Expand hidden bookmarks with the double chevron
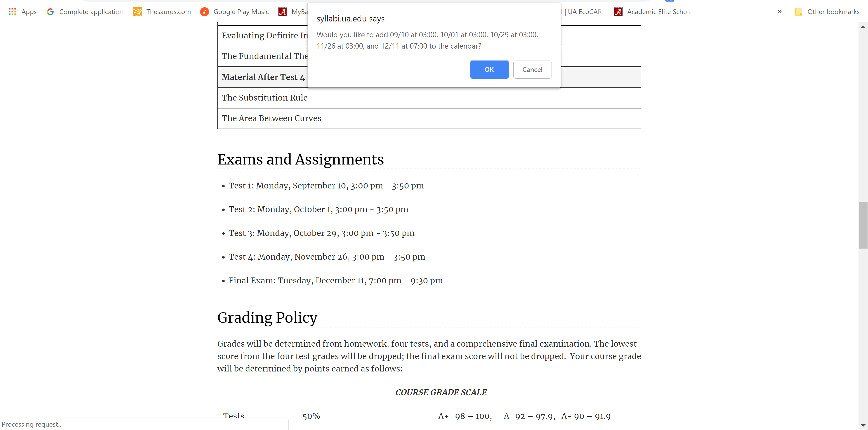The height and width of the screenshot is (430, 868). (x=779, y=12)
